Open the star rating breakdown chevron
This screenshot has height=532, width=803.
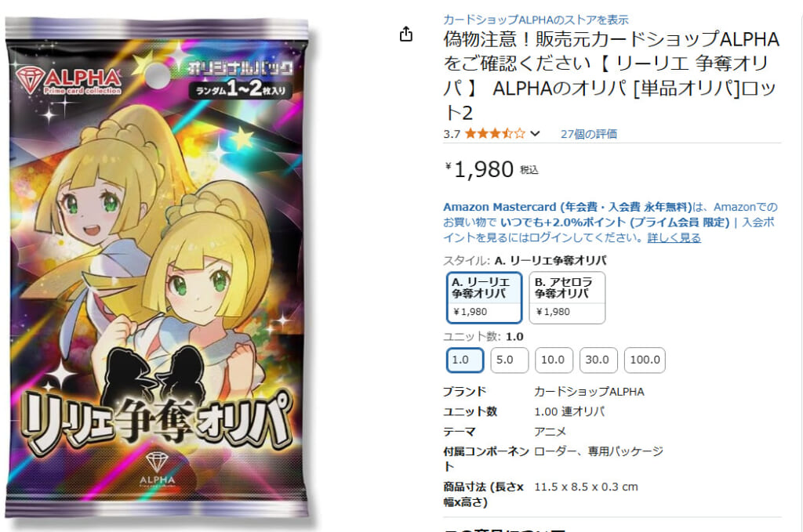pos(535,134)
